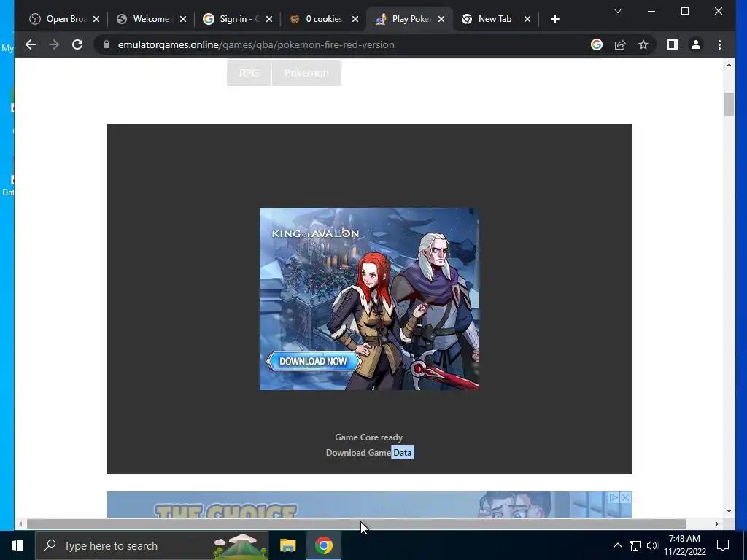Close the 0 cookies tab
The height and width of the screenshot is (560, 747).
tap(355, 19)
